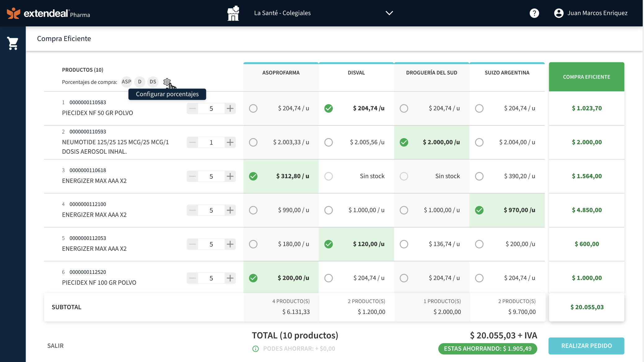The image size is (644, 362).
Task: Decrease quantity for NEUMOTIDE 125/25
Action: pos(193,143)
